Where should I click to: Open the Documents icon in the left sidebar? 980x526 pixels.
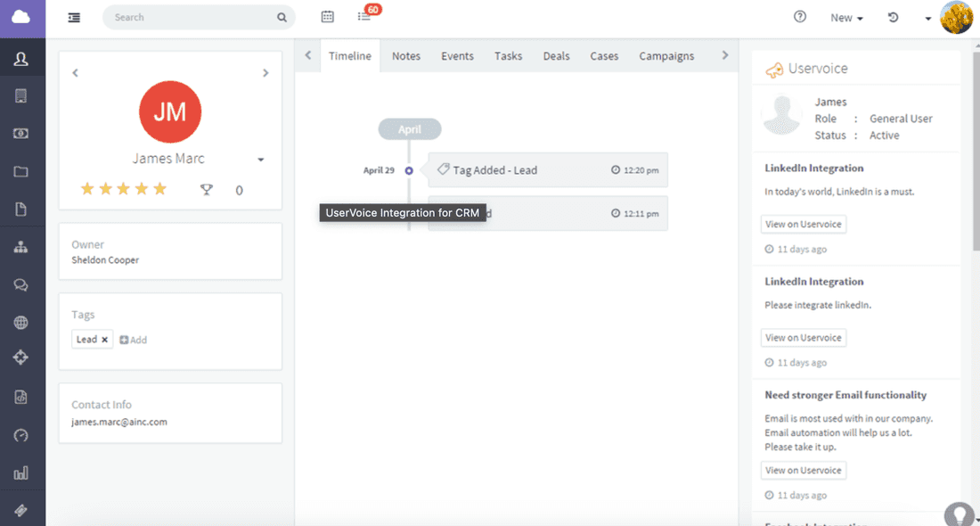tap(22, 208)
